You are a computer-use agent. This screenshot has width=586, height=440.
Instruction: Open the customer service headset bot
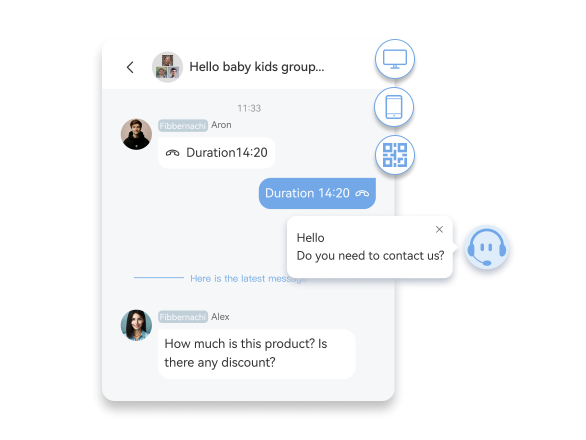(x=487, y=247)
